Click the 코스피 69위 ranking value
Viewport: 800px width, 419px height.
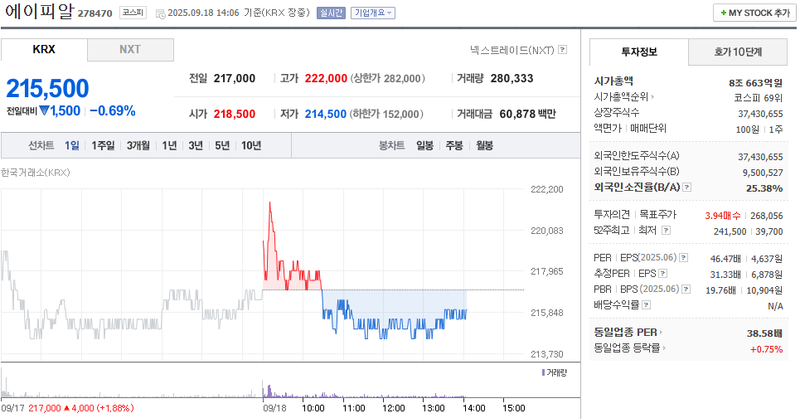tap(758, 98)
